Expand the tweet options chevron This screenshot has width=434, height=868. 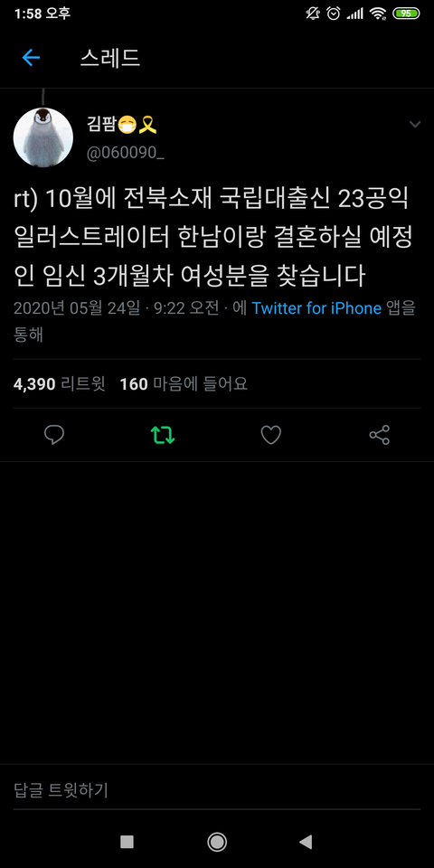[x=415, y=124]
